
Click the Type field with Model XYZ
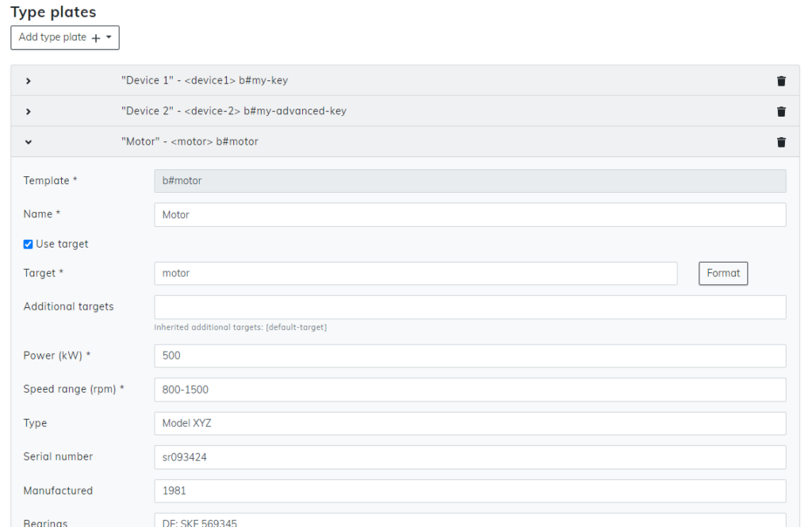coord(469,423)
